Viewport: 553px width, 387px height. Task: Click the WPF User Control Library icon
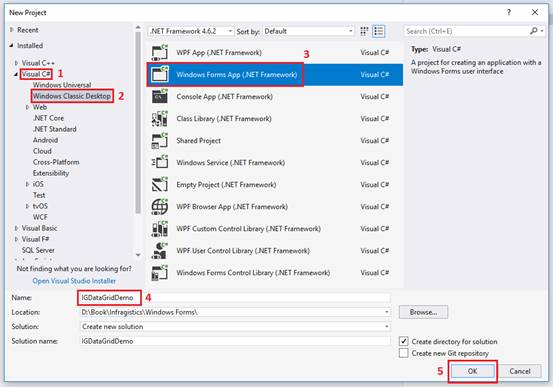click(x=160, y=251)
